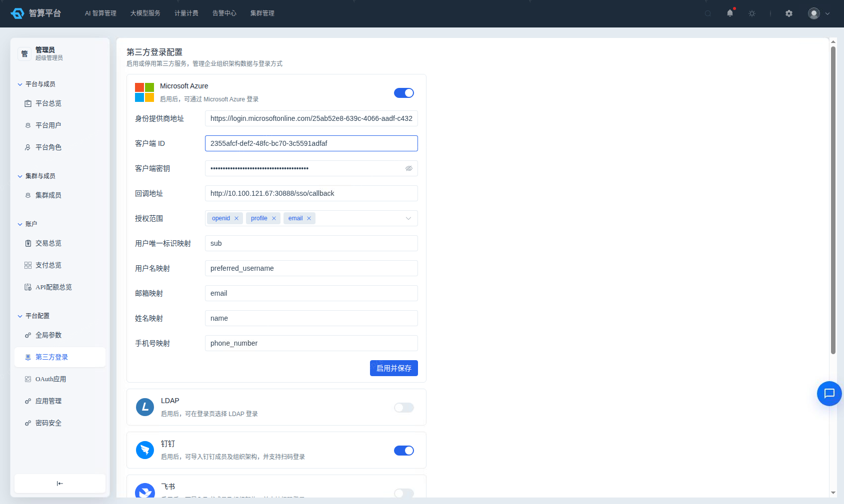Click the scrollbar down arrow
Viewport: 844px width, 504px height.
pos(833,493)
